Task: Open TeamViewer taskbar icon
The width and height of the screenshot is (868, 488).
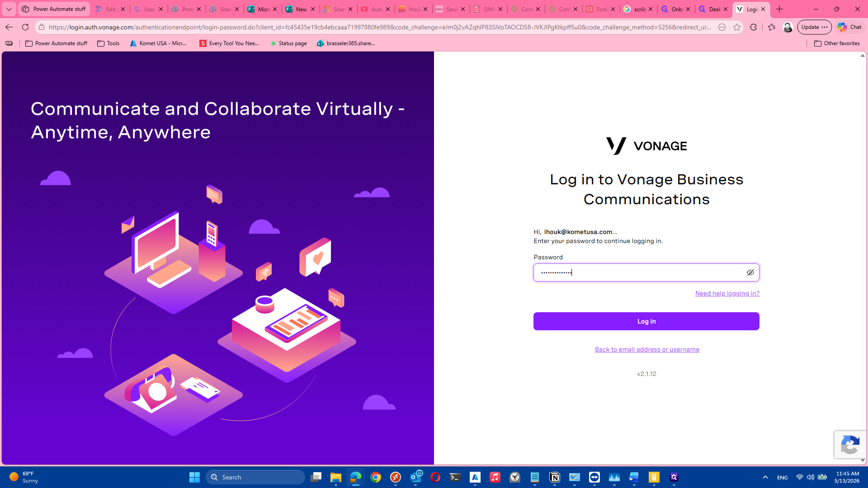Action: (x=594, y=477)
